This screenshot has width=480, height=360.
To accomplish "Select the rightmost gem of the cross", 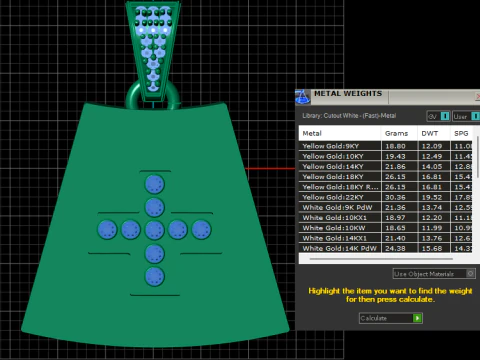I will pyautogui.click(x=202, y=230).
